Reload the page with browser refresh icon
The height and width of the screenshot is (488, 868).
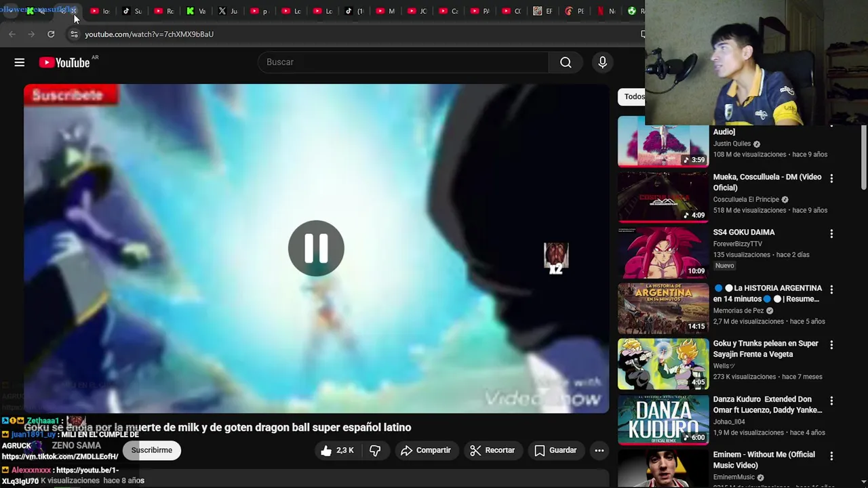[51, 34]
